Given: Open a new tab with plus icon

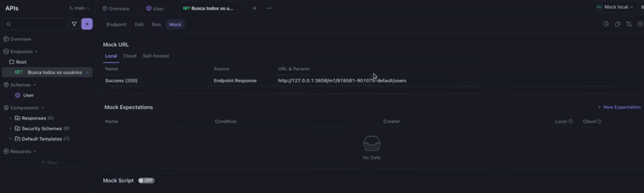Looking at the screenshot, I should tap(254, 8).
